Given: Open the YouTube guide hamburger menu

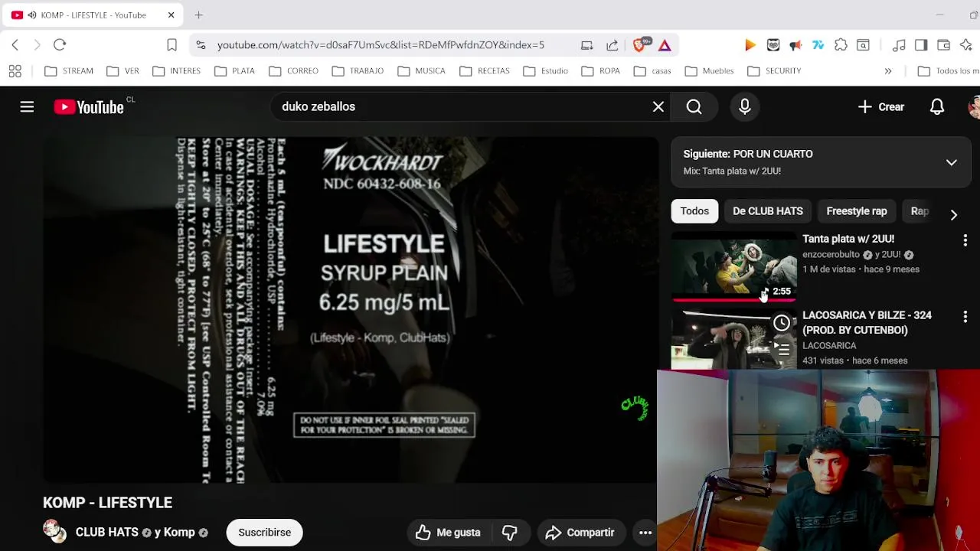Looking at the screenshot, I should [x=27, y=107].
